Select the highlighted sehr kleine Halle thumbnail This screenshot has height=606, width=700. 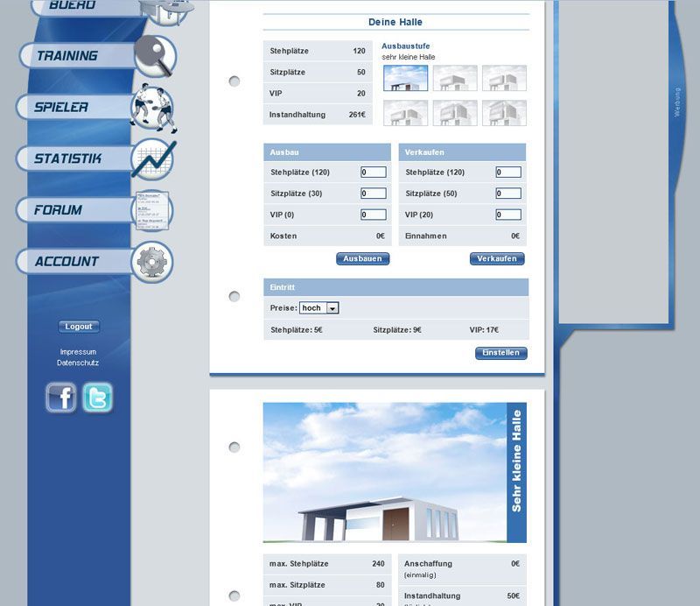(x=405, y=78)
